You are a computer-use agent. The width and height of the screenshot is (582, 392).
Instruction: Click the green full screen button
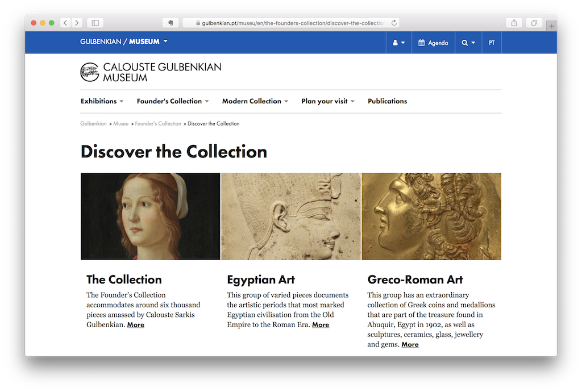[x=52, y=23]
